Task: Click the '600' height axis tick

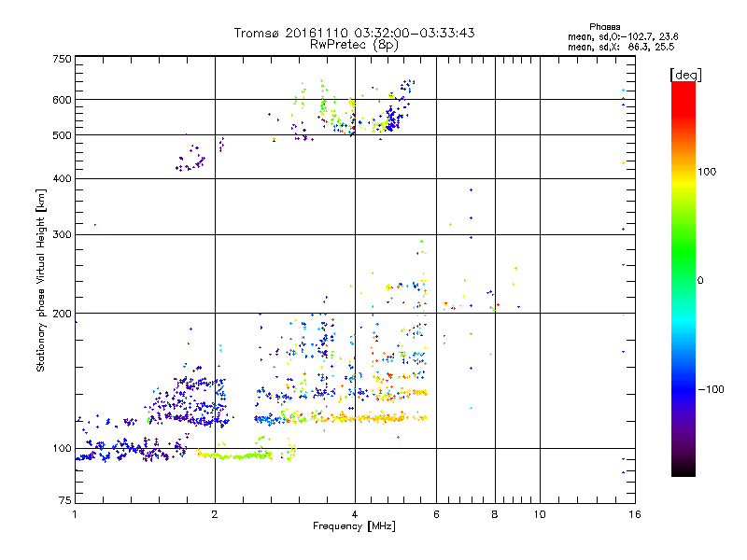Action: [x=62, y=100]
